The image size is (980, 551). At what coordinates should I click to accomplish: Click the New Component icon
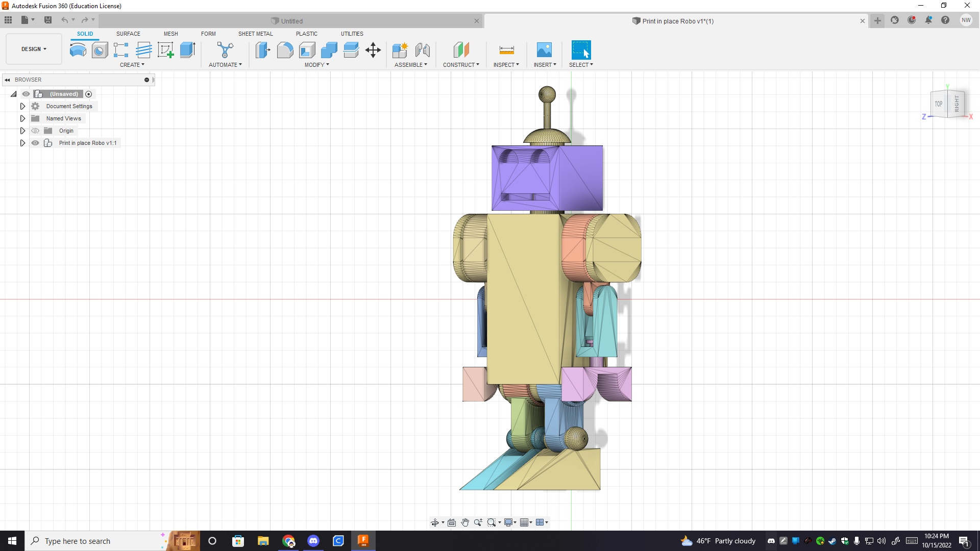coord(400,50)
